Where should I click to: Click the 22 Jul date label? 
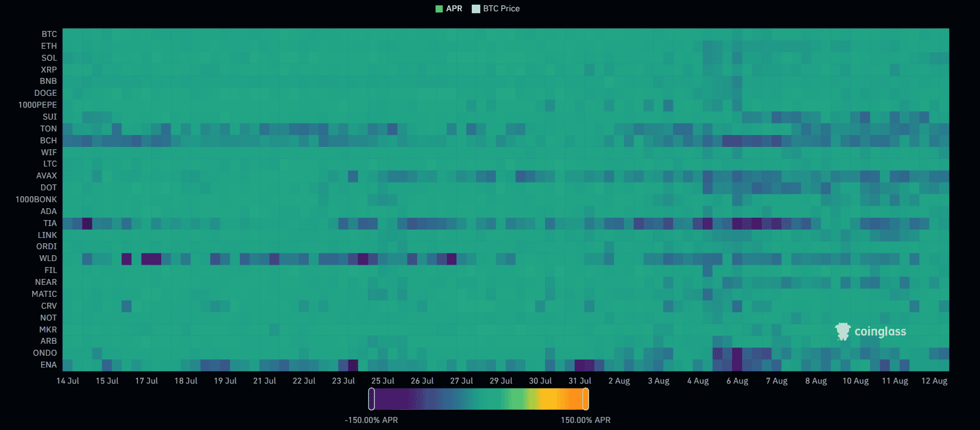pos(304,381)
